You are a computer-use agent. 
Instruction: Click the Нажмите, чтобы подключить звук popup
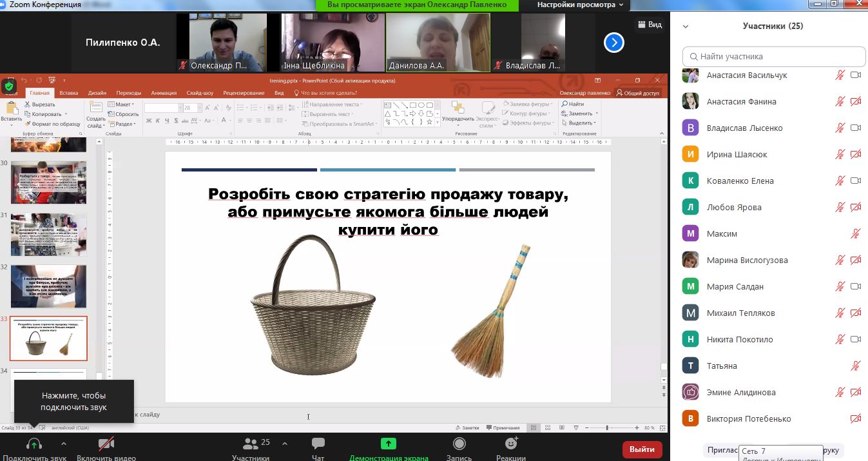coord(73,401)
